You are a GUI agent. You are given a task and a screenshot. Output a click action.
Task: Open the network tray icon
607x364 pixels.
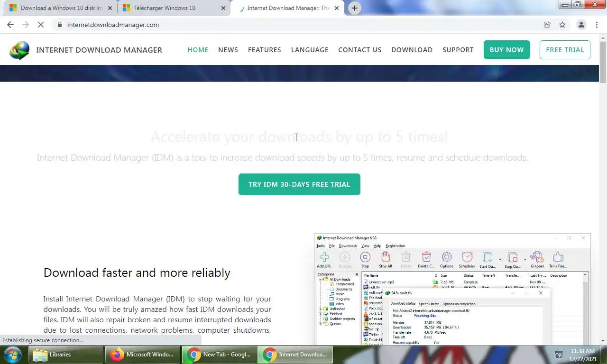tap(559, 355)
